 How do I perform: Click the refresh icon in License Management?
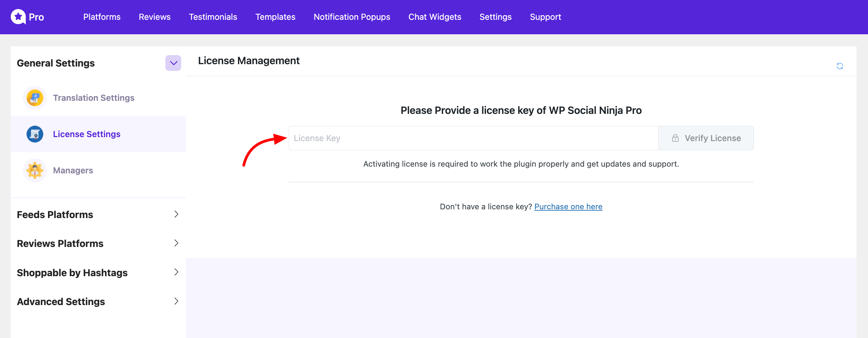coord(839,66)
